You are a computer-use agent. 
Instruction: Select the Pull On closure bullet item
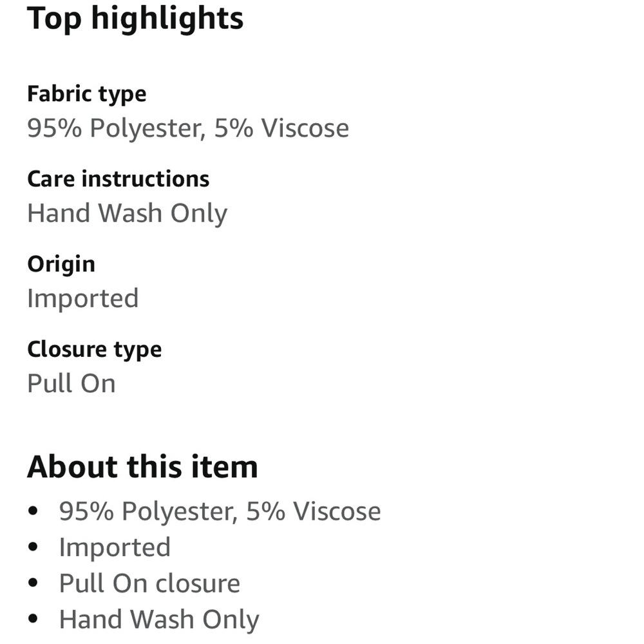149,583
